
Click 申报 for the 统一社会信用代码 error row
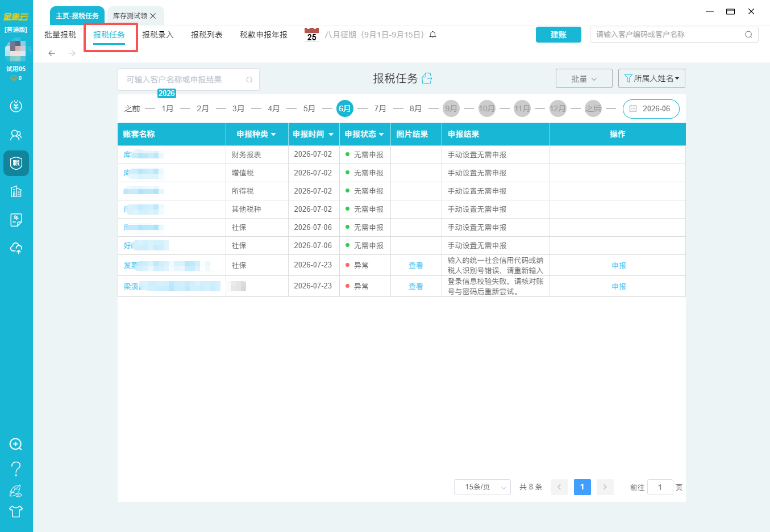click(619, 266)
